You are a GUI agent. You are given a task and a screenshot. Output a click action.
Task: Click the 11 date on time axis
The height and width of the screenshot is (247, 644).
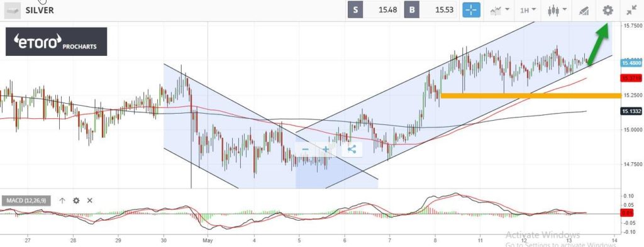coord(480,240)
